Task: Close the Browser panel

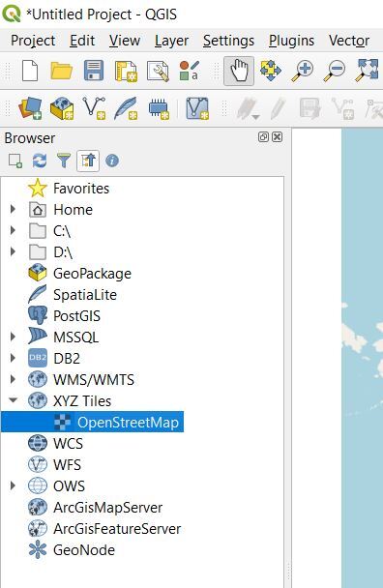Action: click(278, 137)
